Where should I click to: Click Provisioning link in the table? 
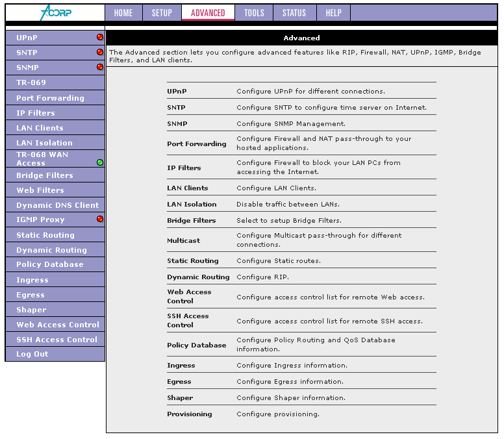190,414
